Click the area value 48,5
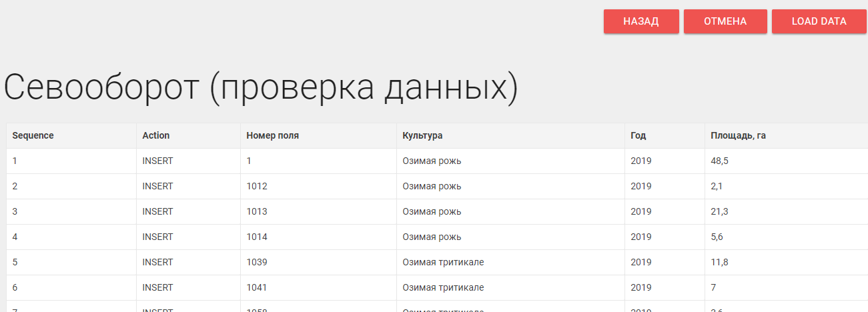The width and height of the screenshot is (868, 312). 720,161
